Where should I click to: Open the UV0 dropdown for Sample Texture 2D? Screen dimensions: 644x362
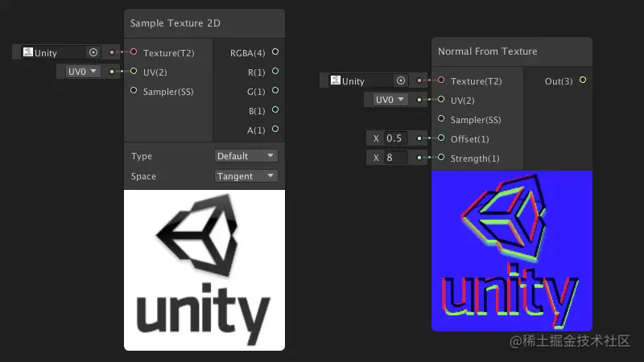[83, 72]
